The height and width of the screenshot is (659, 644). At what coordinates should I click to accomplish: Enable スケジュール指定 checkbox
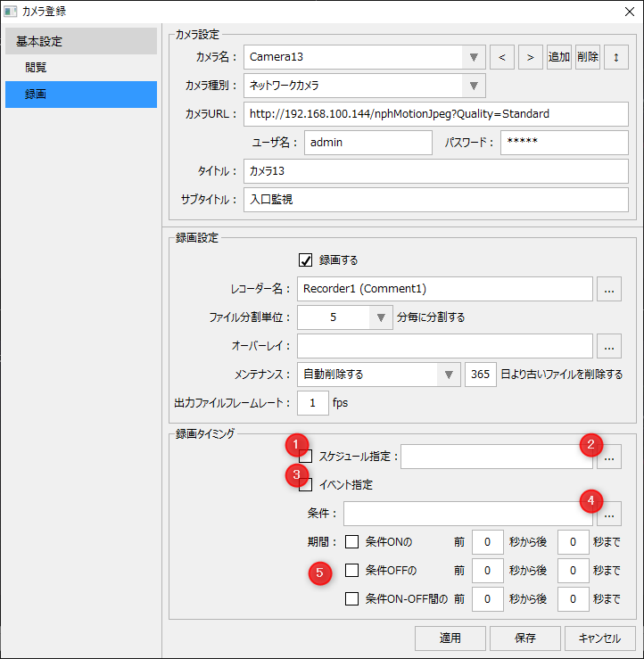(306, 457)
